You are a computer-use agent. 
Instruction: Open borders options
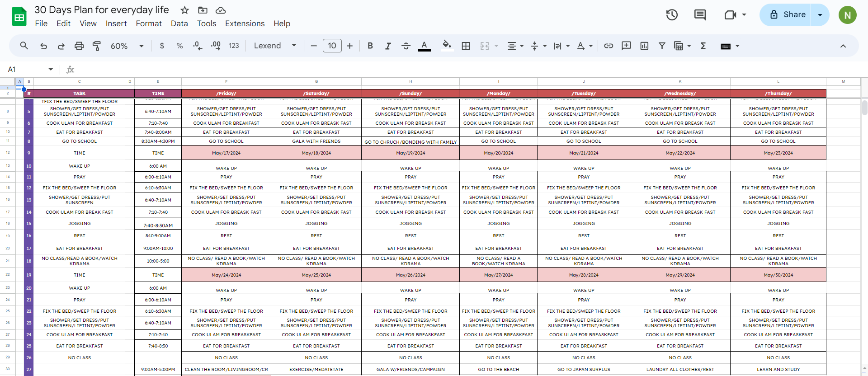466,46
